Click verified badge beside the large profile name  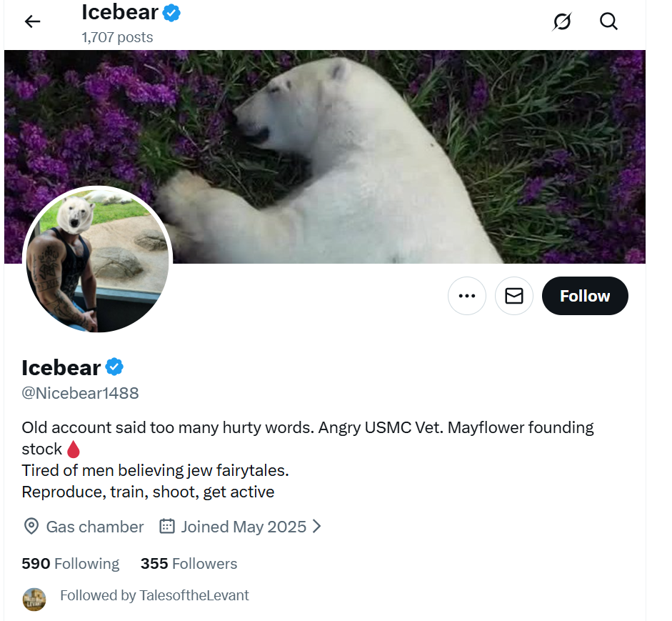(114, 367)
